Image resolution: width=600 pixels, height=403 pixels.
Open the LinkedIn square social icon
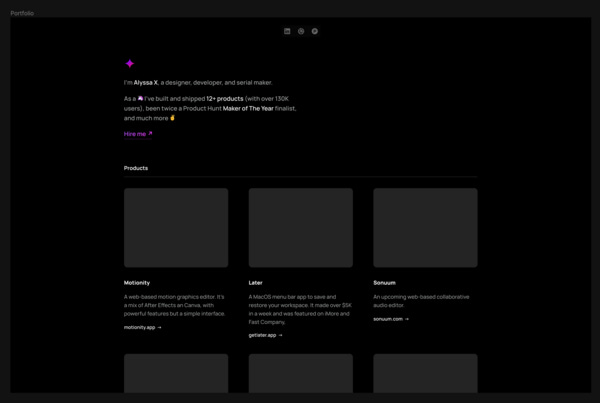coord(287,31)
